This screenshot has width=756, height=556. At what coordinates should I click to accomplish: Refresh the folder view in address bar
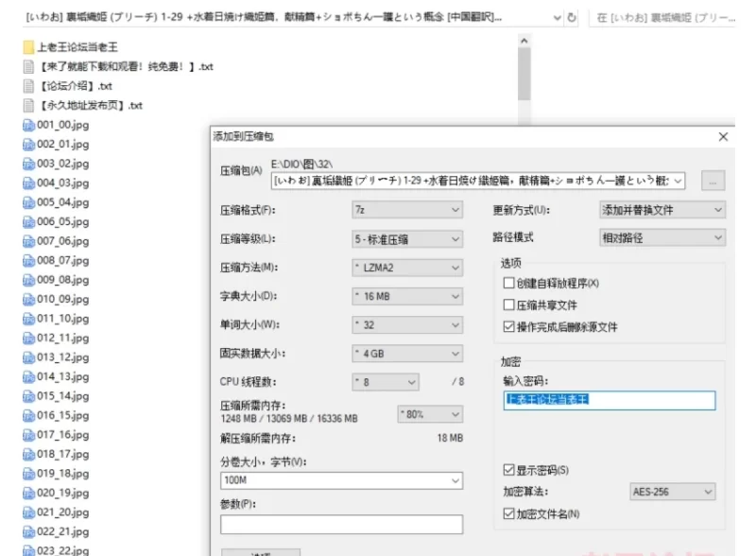(x=572, y=17)
